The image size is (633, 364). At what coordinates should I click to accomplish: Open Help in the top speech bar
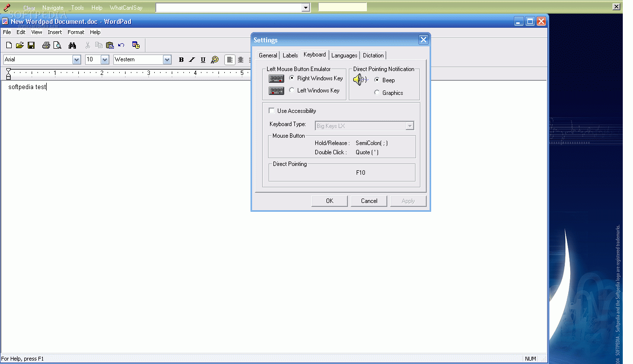97,8
